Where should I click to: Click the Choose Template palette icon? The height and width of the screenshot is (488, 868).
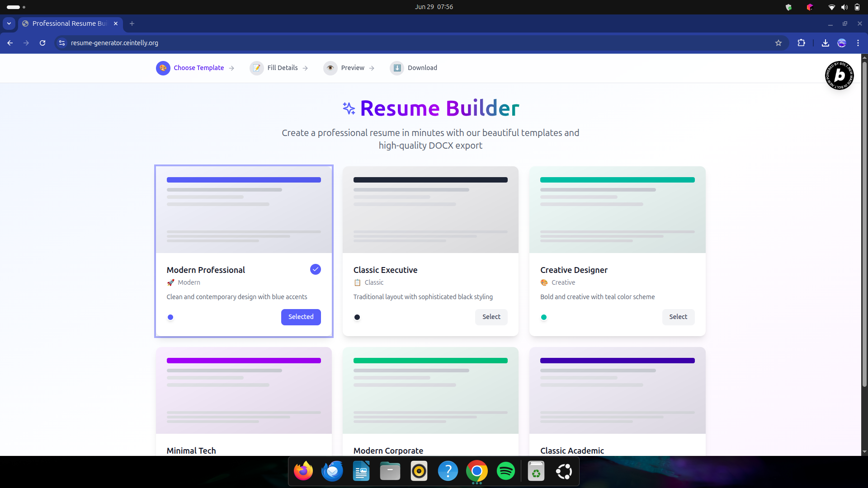click(x=163, y=68)
